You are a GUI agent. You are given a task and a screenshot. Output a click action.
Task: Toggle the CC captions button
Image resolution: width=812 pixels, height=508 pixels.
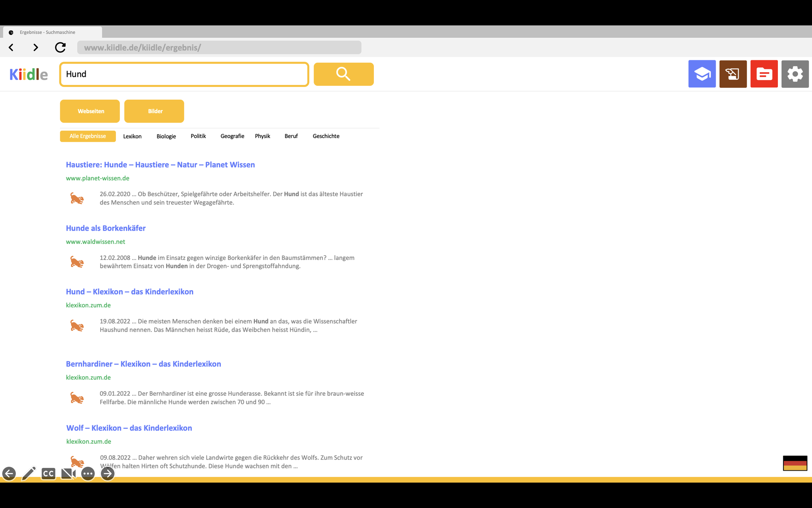(x=48, y=473)
